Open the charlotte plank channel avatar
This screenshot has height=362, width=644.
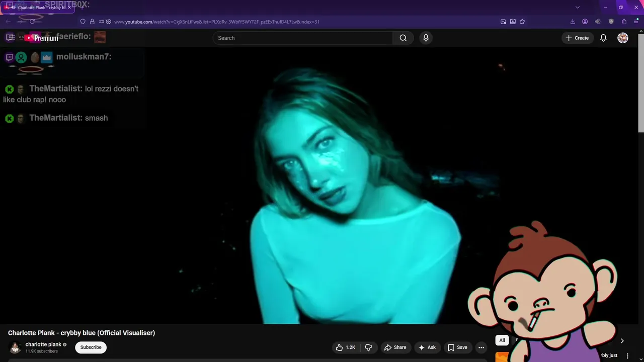click(x=15, y=347)
